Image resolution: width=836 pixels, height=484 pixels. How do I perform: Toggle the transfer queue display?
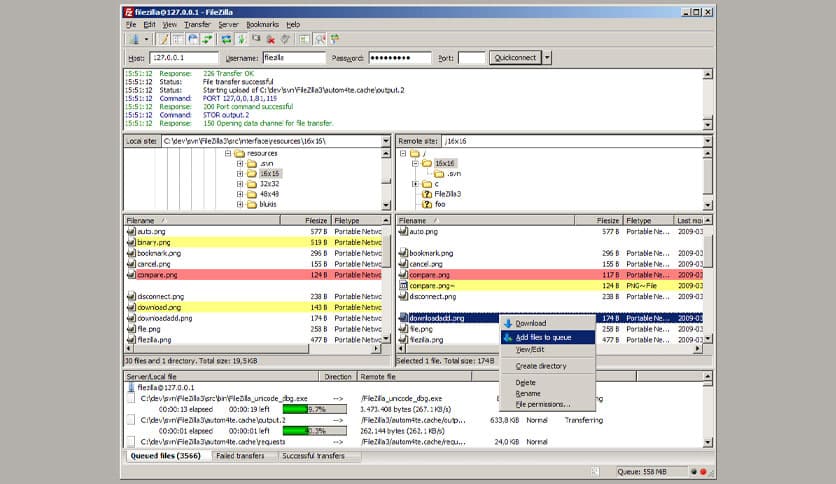pos(207,39)
